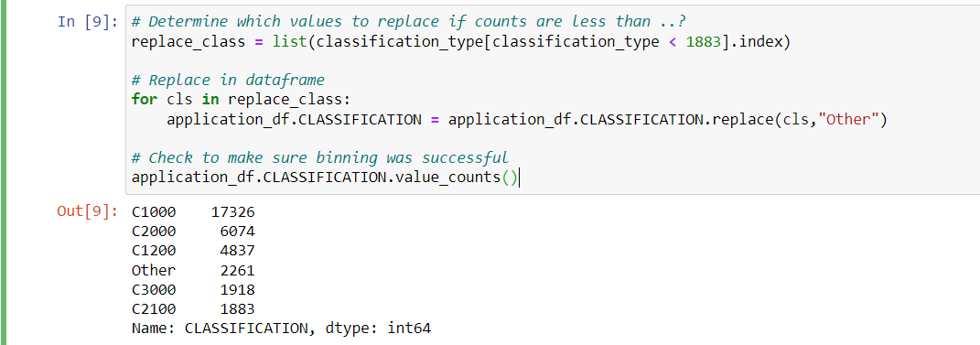
Task: Click the replace_class list assignment line
Action: [461, 42]
